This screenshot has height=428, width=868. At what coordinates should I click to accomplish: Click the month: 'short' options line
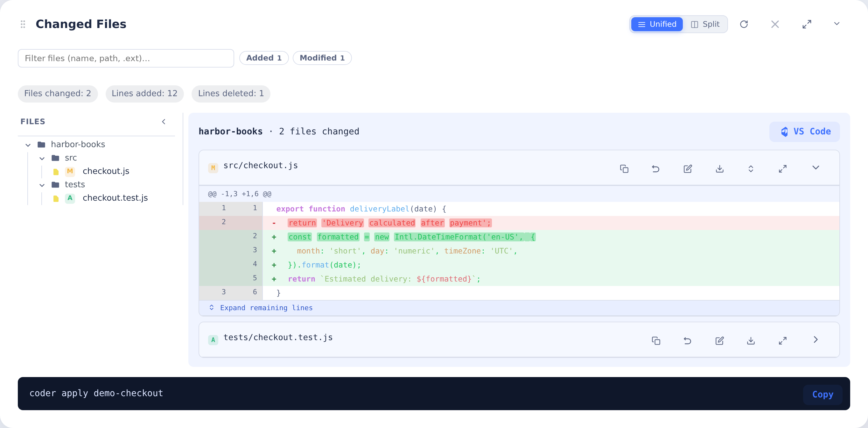point(519,251)
